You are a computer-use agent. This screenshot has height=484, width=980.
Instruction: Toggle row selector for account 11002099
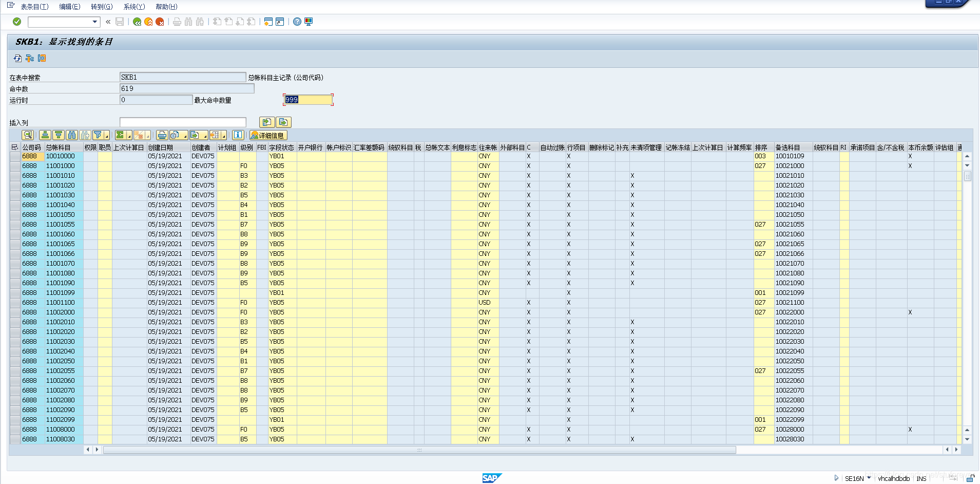tap(15, 420)
